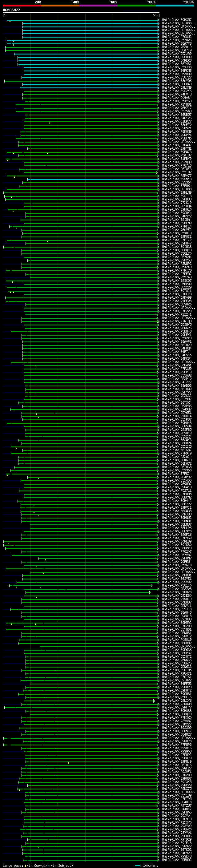Select the UniRef100_A5BQQ2 entry
The image size is (197, 868).
coord(177,860)
